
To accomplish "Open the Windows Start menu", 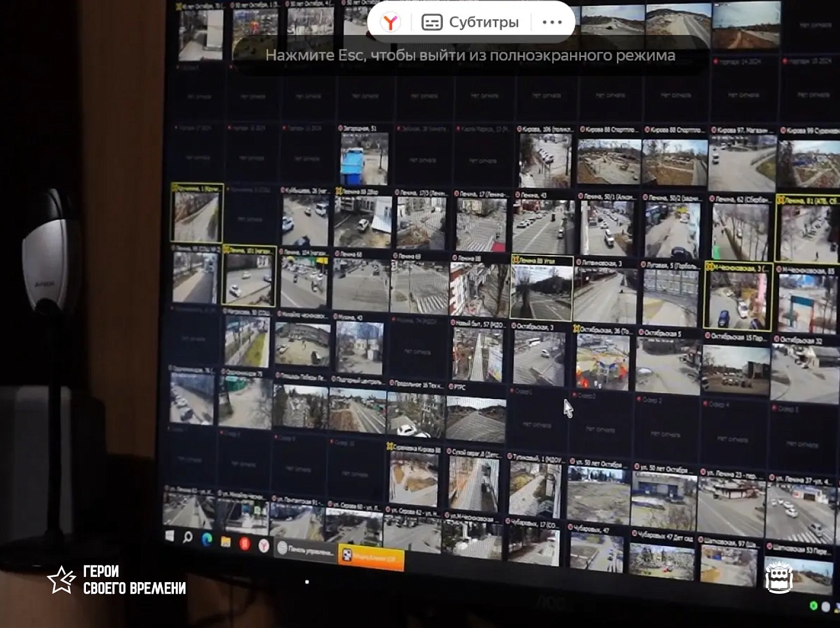I will pyautogui.click(x=169, y=536).
